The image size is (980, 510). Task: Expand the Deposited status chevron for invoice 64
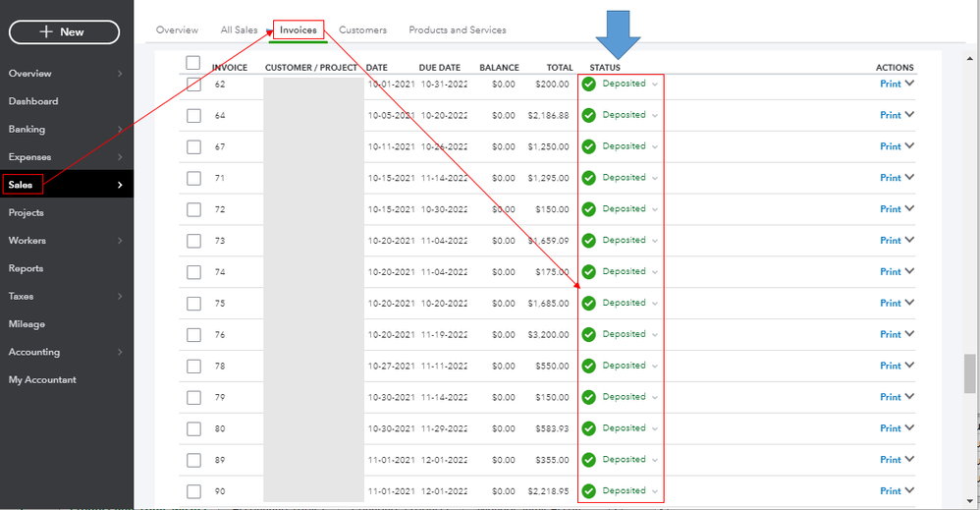pyautogui.click(x=654, y=116)
